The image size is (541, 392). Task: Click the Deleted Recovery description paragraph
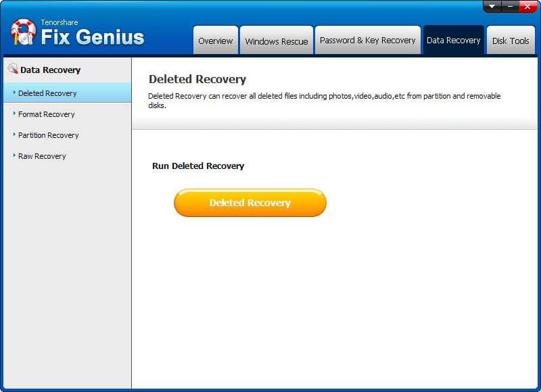pyautogui.click(x=325, y=101)
